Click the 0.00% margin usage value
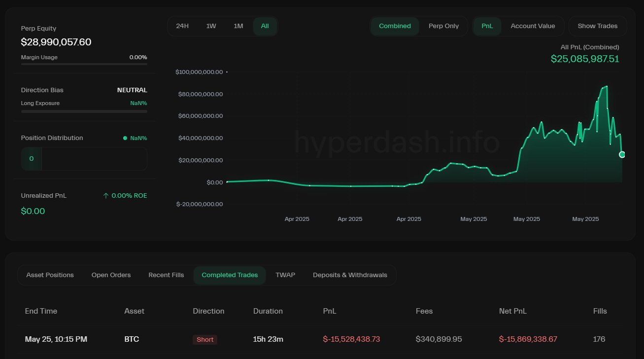This screenshot has width=644, height=359. click(x=138, y=57)
